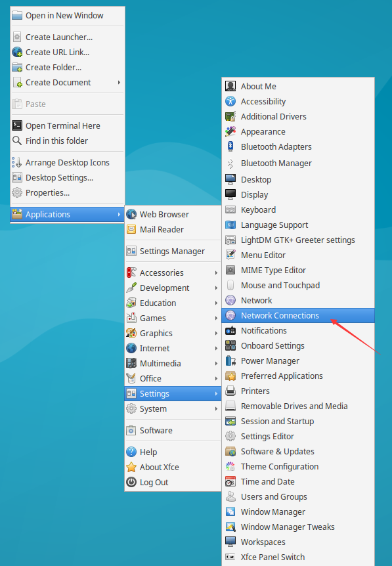The width and height of the screenshot is (392, 566).
Task: Click the Additional Drivers circuit board icon
Action: coord(230,117)
